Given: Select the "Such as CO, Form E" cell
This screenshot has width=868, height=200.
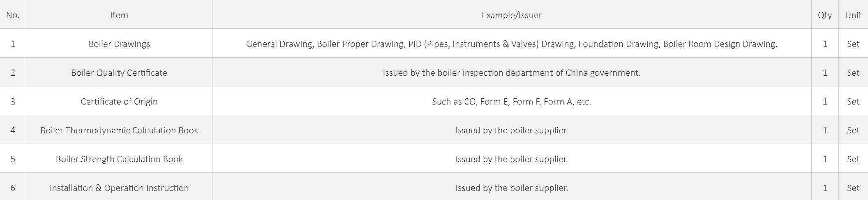Looking at the screenshot, I should coord(511,102).
